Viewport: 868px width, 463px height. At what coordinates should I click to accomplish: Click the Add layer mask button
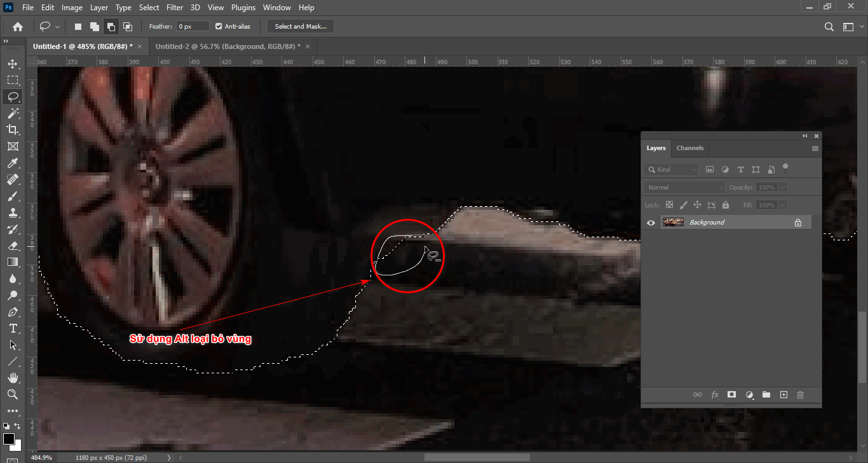[x=731, y=394]
